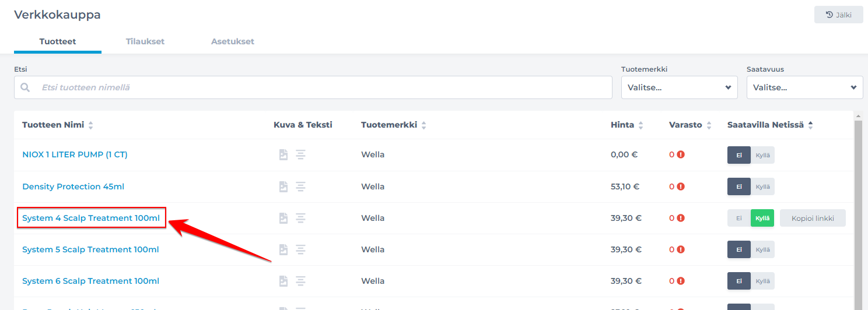
Task: Set NIOX 1 LITER PUMP online to Ei
Action: click(739, 155)
